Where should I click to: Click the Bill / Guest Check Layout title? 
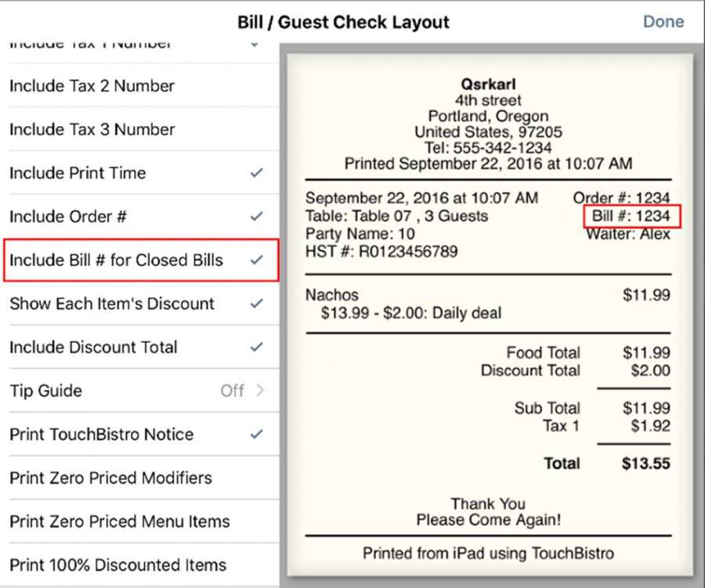coord(343,22)
